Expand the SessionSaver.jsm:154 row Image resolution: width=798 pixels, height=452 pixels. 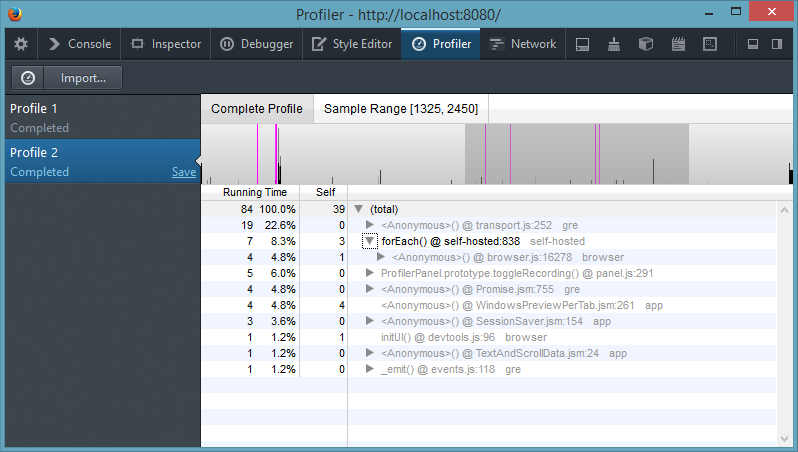pos(370,321)
